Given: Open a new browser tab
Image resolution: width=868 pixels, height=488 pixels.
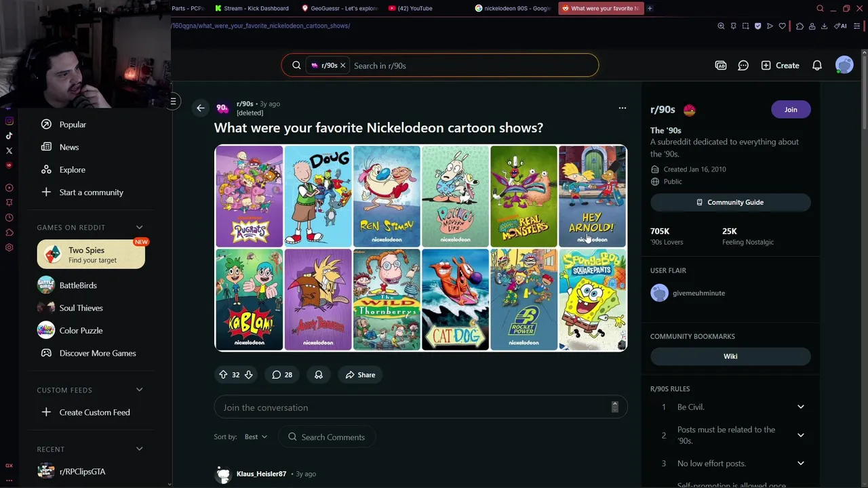Looking at the screenshot, I should [650, 8].
